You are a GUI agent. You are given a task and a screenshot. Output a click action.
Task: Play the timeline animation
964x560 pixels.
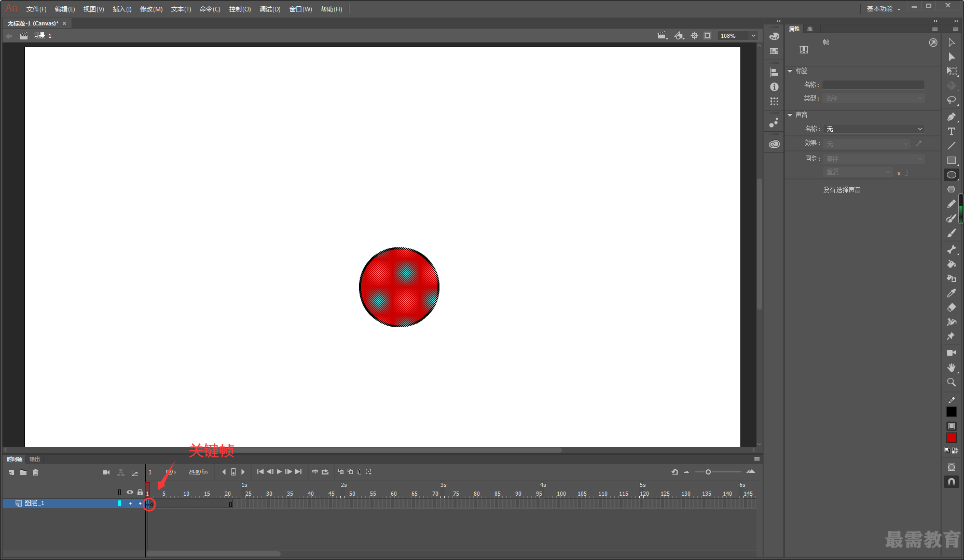point(279,472)
